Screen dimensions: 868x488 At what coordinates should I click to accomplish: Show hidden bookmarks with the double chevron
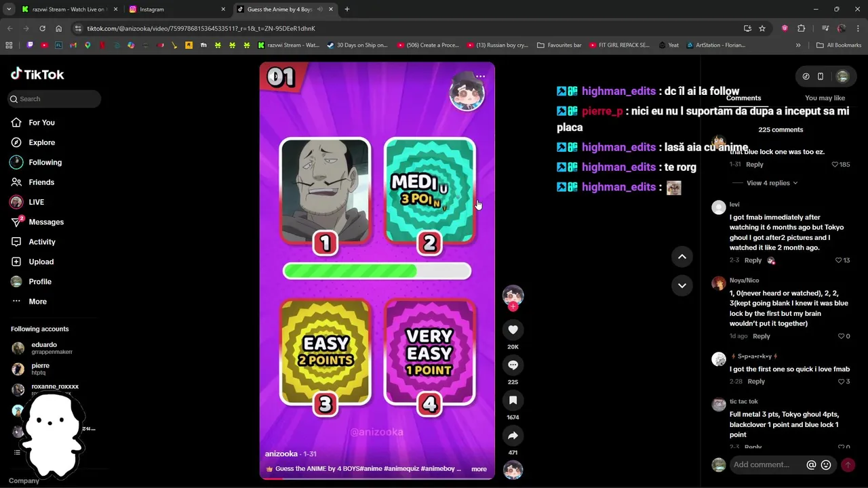798,45
